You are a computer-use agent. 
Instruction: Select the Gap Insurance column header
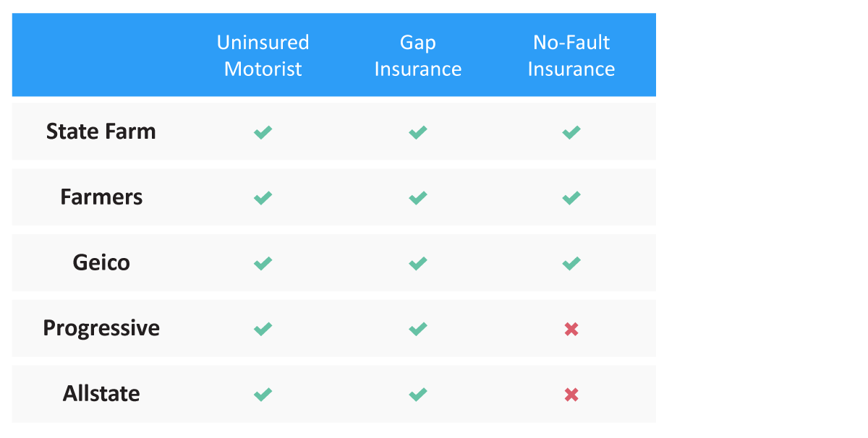[417, 56]
